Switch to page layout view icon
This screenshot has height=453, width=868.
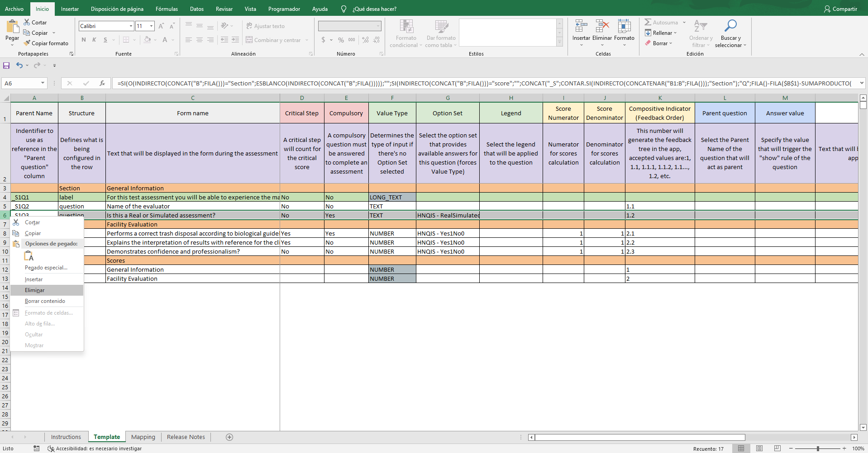click(759, 448)
